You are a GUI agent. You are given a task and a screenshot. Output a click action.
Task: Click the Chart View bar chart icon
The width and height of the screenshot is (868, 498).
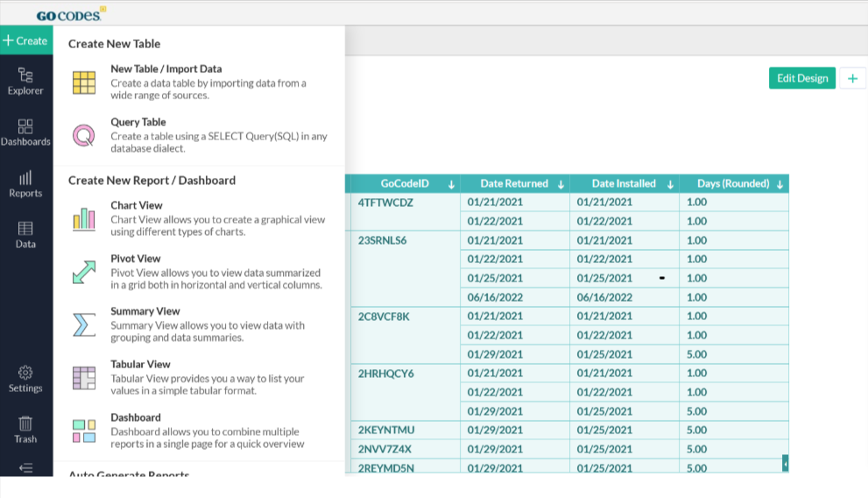click(x=84, y=219)
